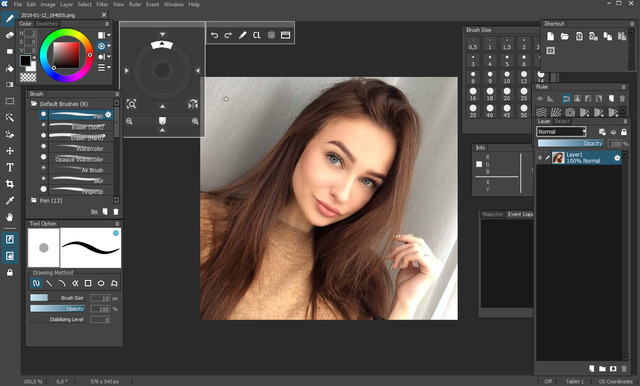Click Open folder icon in Shortcut panel
Viewport: 640px width, 386px height.
click(564, 36)
